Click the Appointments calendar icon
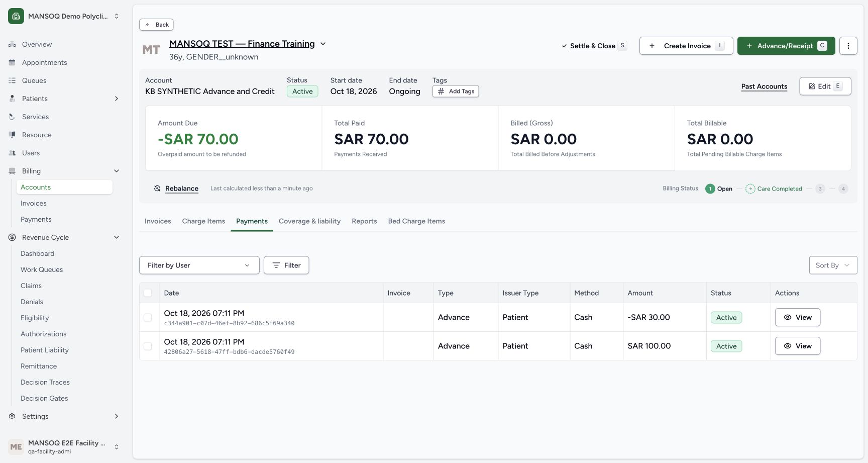 (12, 62)
